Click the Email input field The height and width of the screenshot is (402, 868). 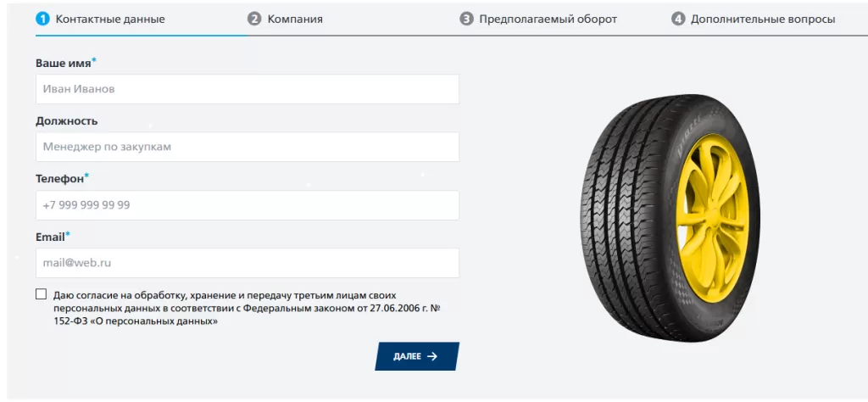247,263
